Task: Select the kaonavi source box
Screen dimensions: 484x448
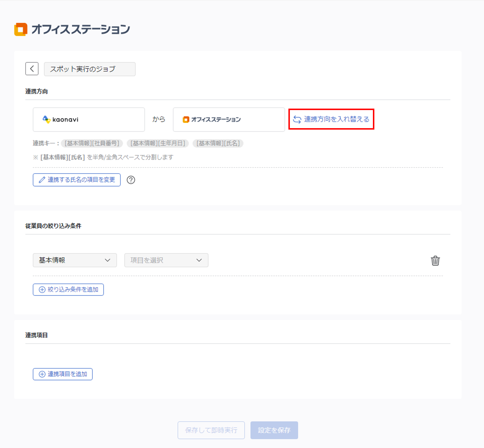Action: [x=89, y=119]
